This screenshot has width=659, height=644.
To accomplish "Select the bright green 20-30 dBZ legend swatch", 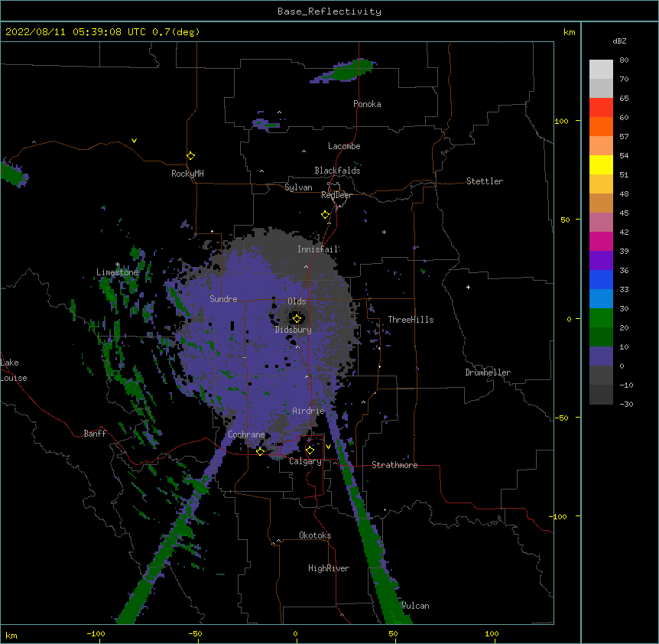I will click(601, 318).
